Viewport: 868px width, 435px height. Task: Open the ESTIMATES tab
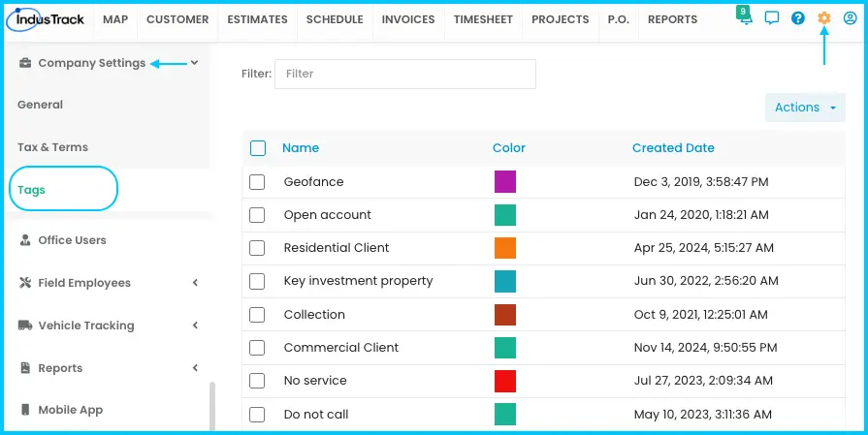point(257,20)
